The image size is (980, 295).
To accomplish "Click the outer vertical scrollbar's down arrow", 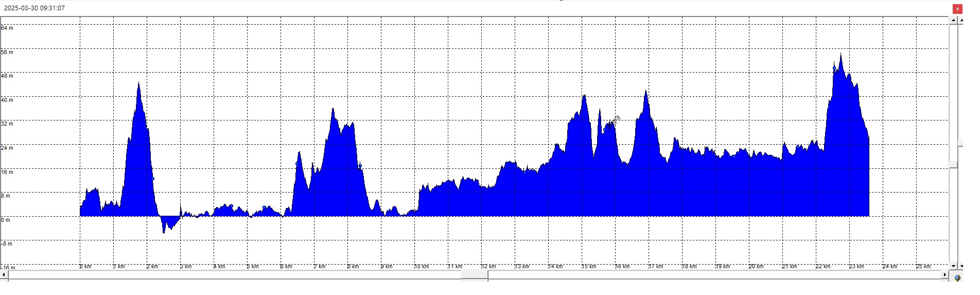I will point(960,266).
